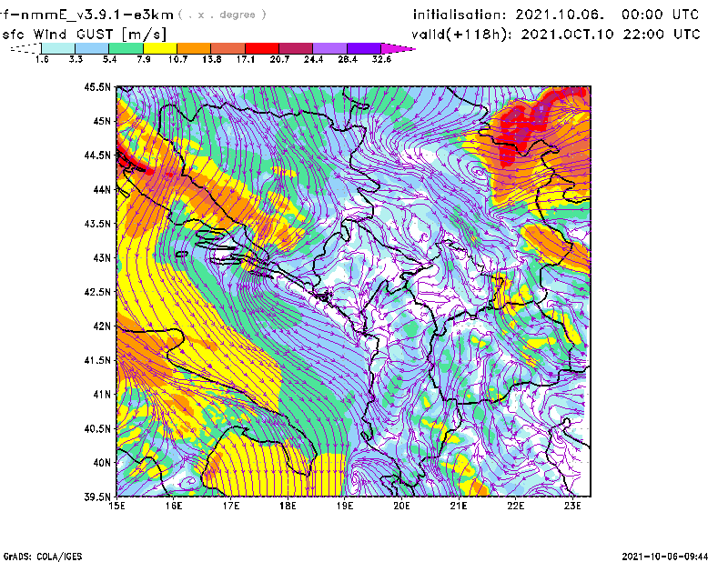Click the light cyan legend swatch after 1.6
Image resolution: width=728 pixels, height=562 pixels.
58,48
